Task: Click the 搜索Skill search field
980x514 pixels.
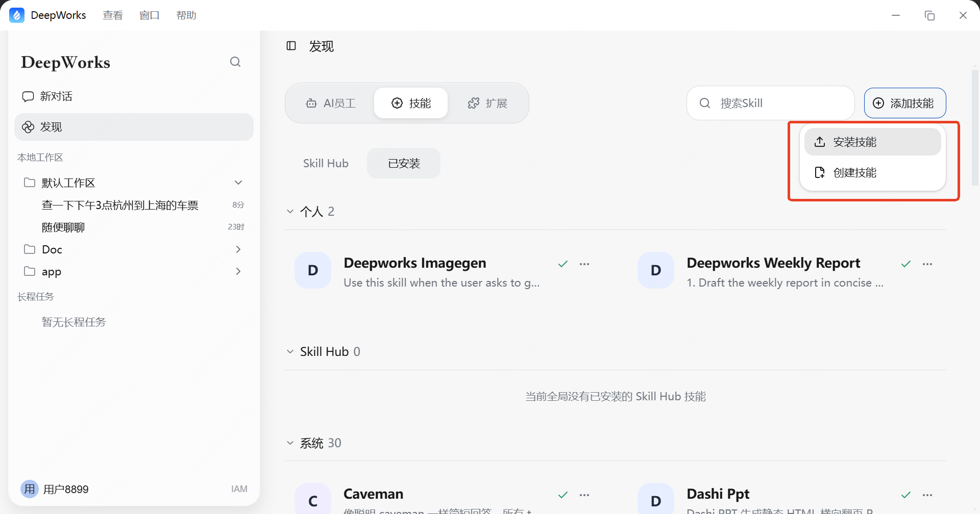Action: point(770,103)
